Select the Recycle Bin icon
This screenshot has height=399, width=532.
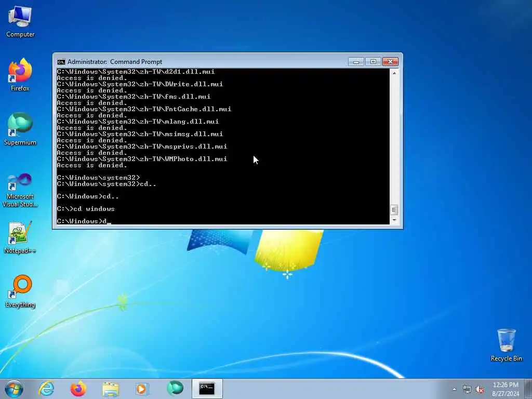point(506,345)
